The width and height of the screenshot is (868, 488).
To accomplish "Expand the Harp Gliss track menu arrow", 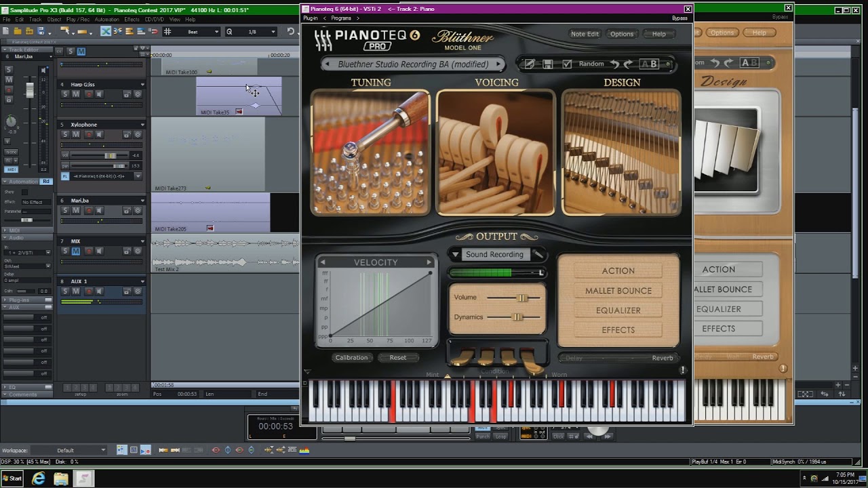I will [142, 85].
